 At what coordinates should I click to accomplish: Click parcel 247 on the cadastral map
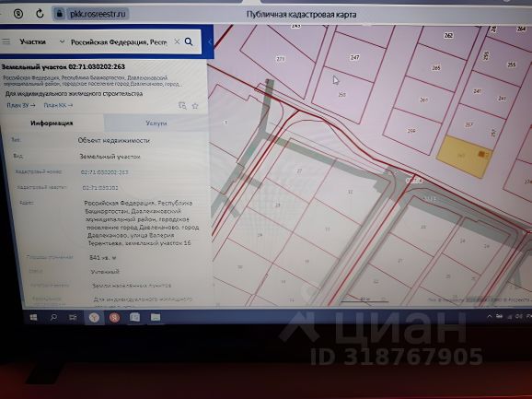(x=355, y=57)
